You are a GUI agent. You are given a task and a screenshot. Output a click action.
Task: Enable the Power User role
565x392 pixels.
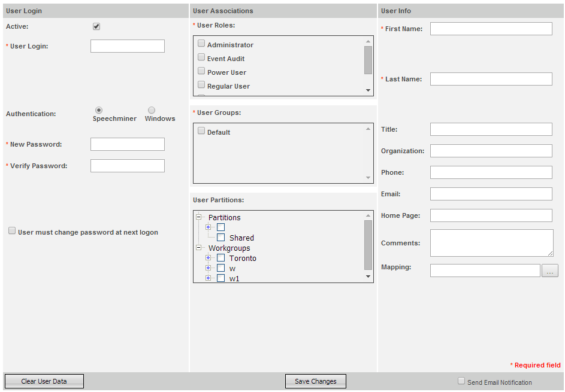pyautogui.click(x=201, y=71)
